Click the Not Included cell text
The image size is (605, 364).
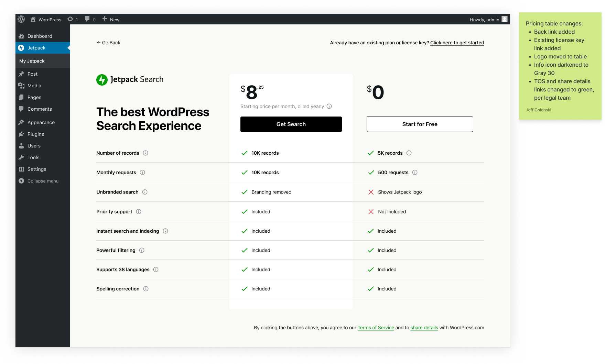point(392,211)
